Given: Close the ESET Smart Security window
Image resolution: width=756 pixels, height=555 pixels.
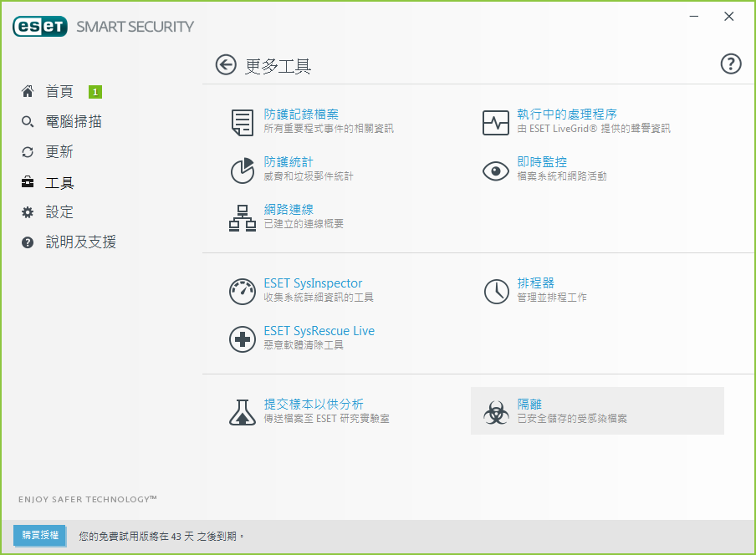Looking at the screenshot, I should [728, 17].
